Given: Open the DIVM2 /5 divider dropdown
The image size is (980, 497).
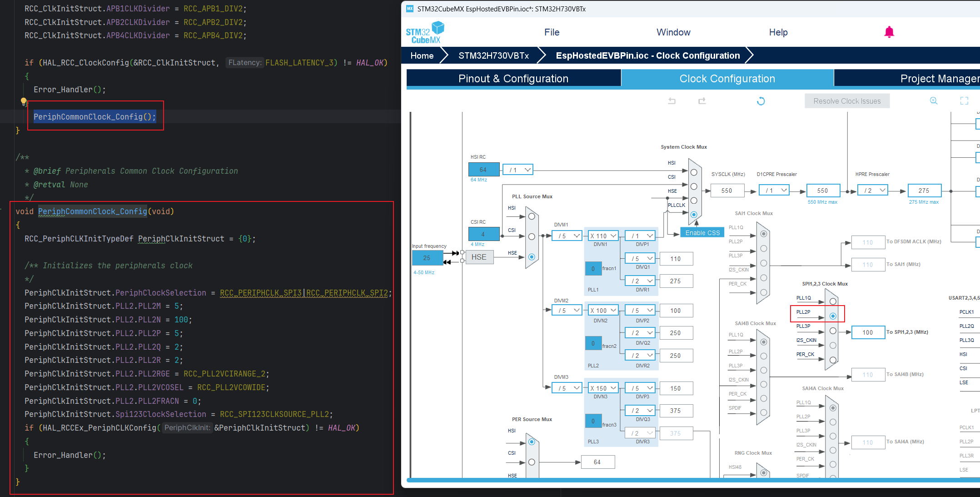Looking at the screenshot, I should click(567, 310).
